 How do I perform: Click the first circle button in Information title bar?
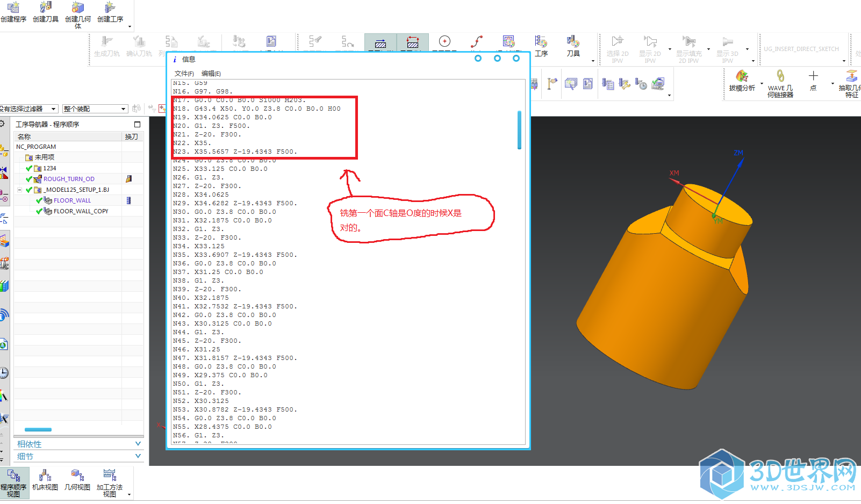(478, 58)
